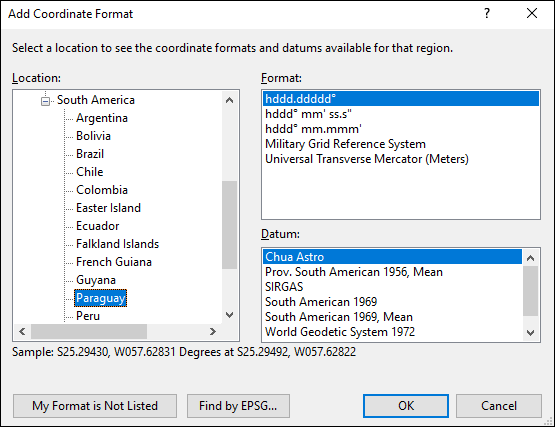Click My Format is Not Listed button
Image resolution: width=555 pixels, height=427 pixels.
point(95,406)
